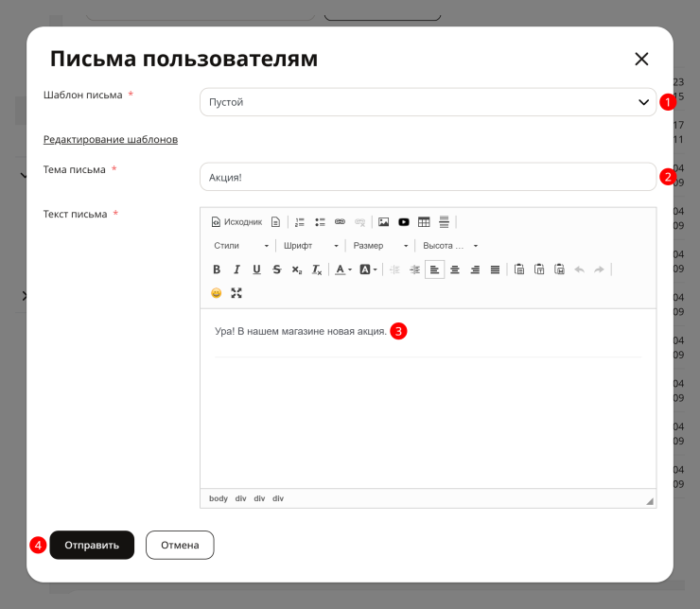Viewport: 700px width, 609px height.
Task: Justify the text
Action: point(495,270)
